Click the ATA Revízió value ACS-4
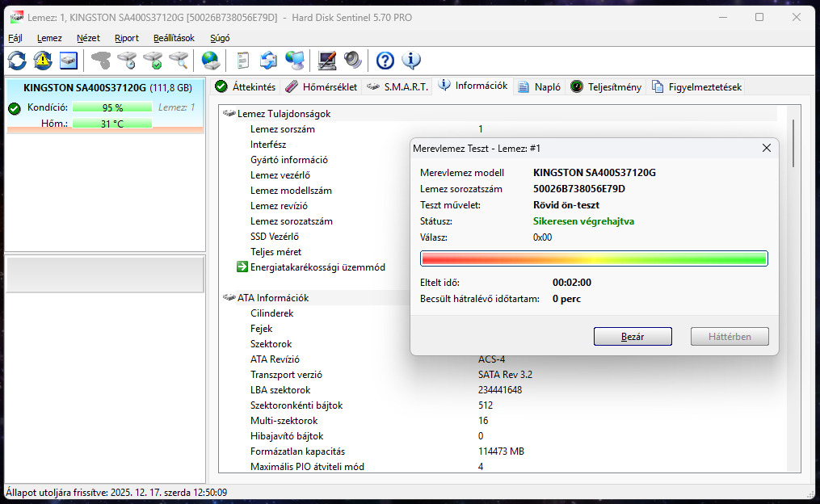This screenshot has height=504, width=820. [491, 359]
